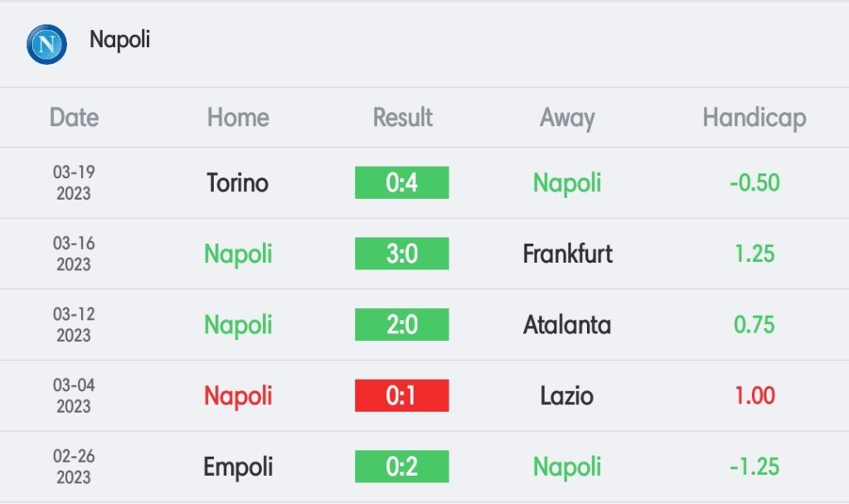
Task: Select the Lazio away team name
Action: pos(567,395)
